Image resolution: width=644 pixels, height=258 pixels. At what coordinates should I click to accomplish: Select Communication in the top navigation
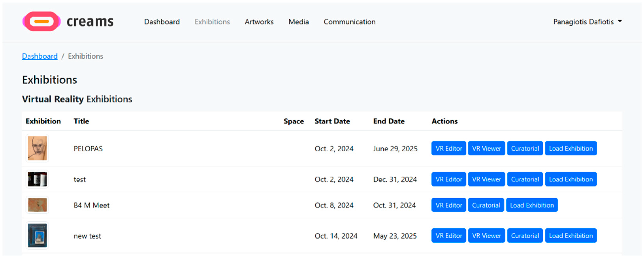click(349, 22)
